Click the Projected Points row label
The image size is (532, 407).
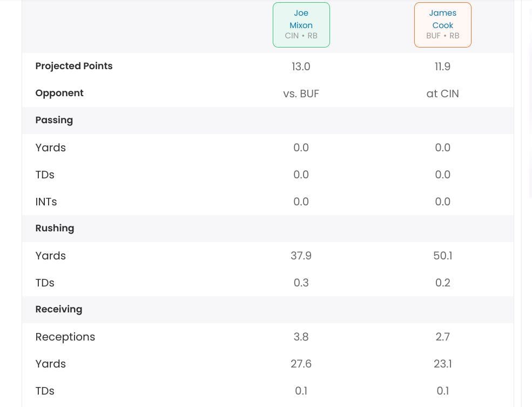(74, 66)
